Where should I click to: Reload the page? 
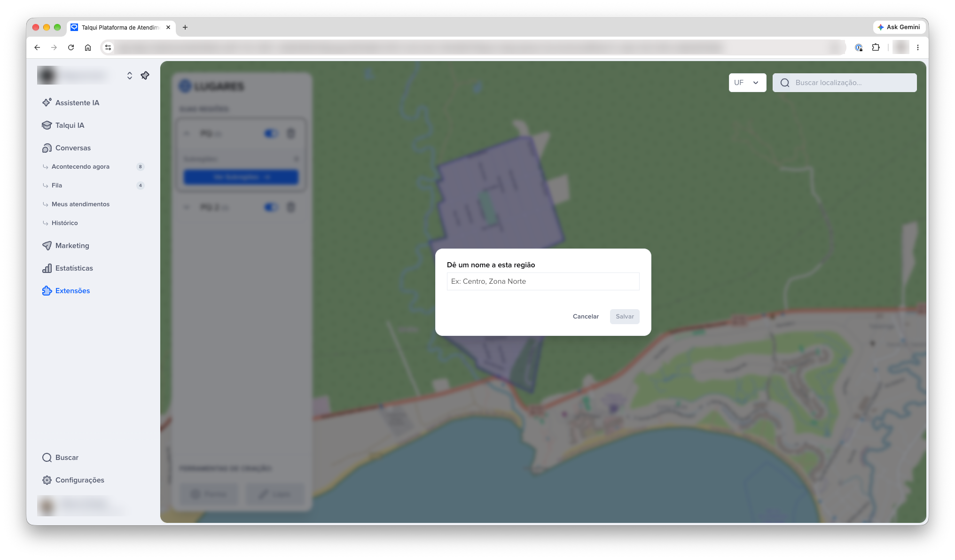pos(71,47)
